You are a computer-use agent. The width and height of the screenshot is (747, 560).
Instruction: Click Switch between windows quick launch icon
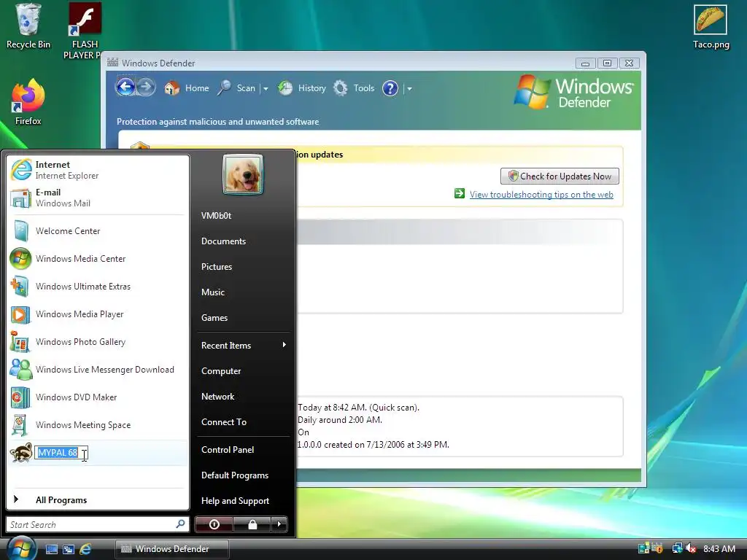pyautogui.click(x=69, y=549)
